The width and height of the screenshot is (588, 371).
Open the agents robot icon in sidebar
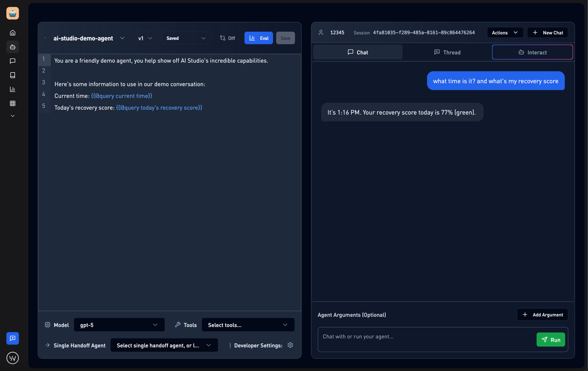13,47
